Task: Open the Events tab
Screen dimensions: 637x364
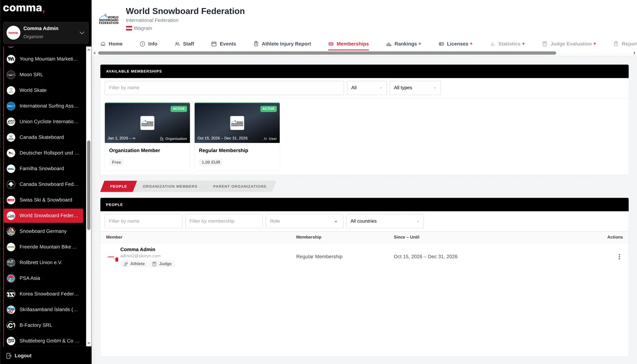Action: [x=224, y=44]
